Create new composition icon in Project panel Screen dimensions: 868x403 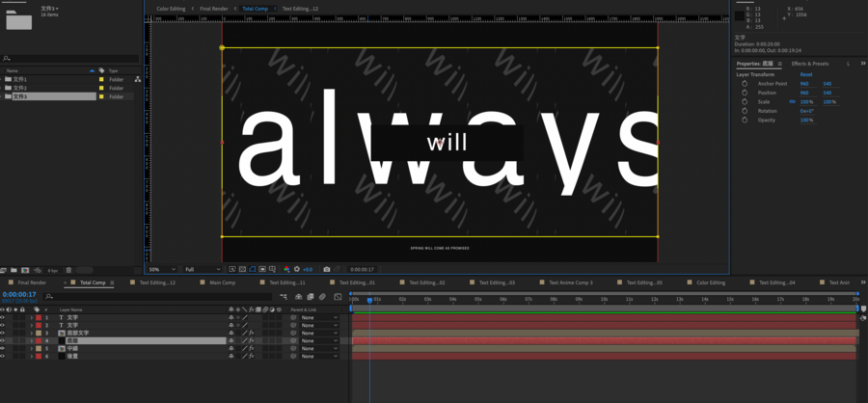click(x=25, y=270)
